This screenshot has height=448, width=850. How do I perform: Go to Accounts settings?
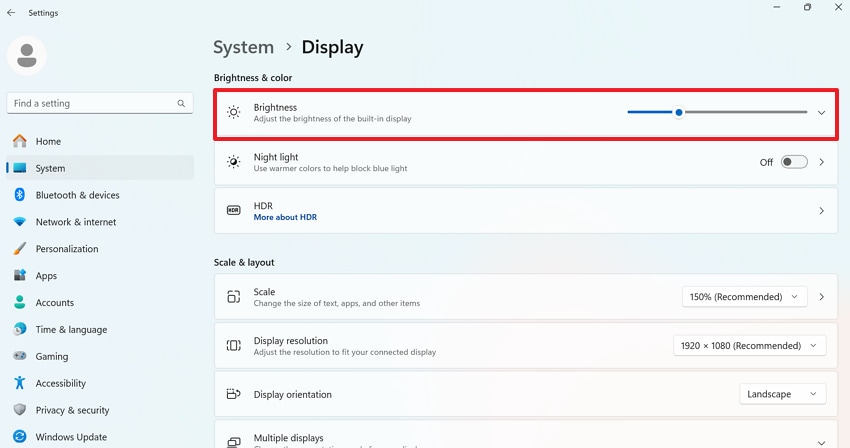[100, 302]
